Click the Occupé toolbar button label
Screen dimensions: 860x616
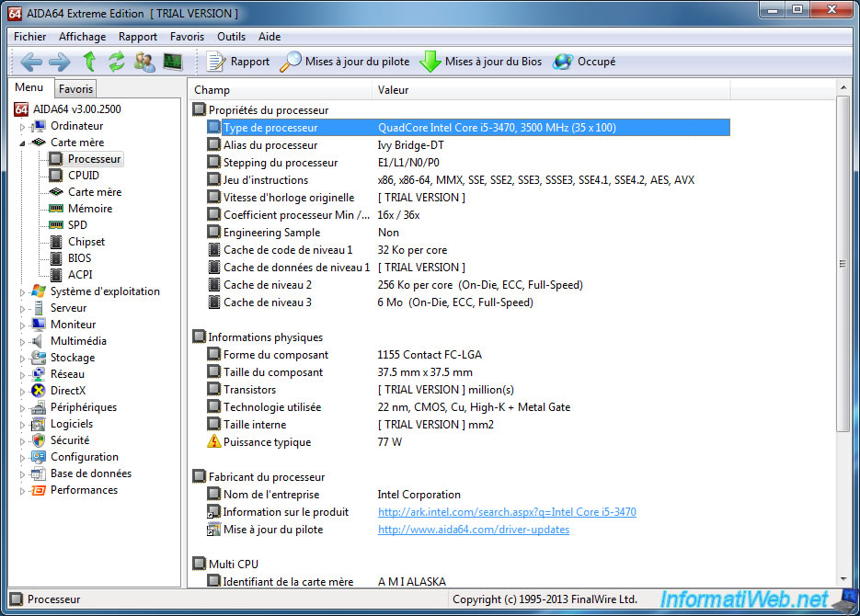coord(596,62)
